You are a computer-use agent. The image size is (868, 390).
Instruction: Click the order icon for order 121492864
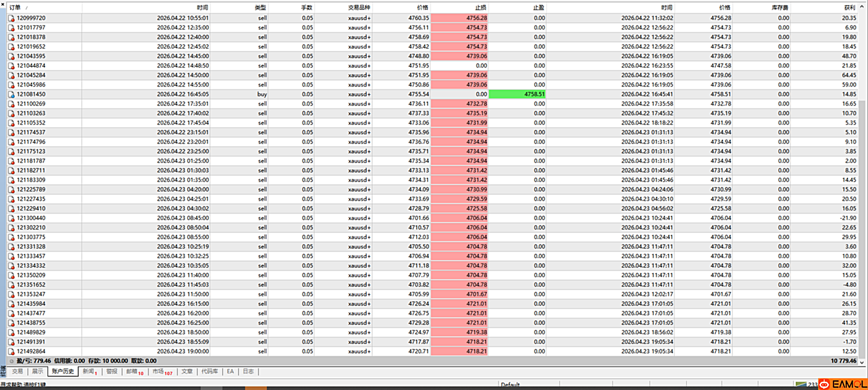pos(11,351)
